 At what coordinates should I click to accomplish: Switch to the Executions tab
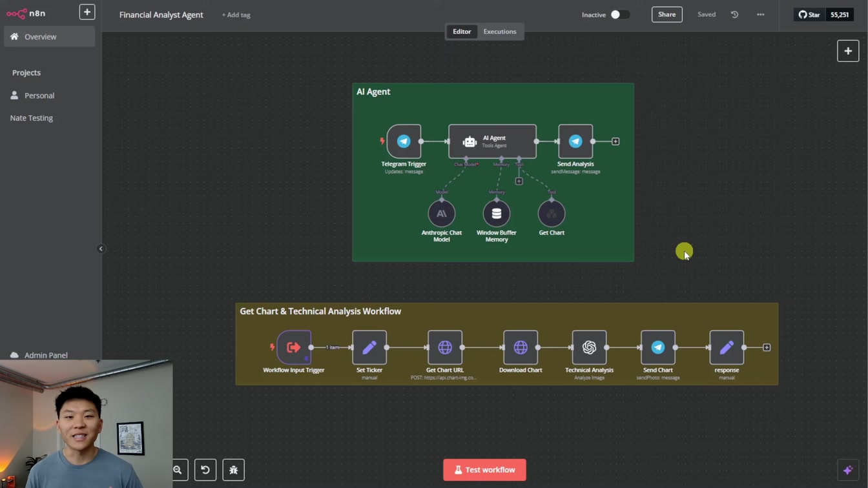(x=500, y=32)
